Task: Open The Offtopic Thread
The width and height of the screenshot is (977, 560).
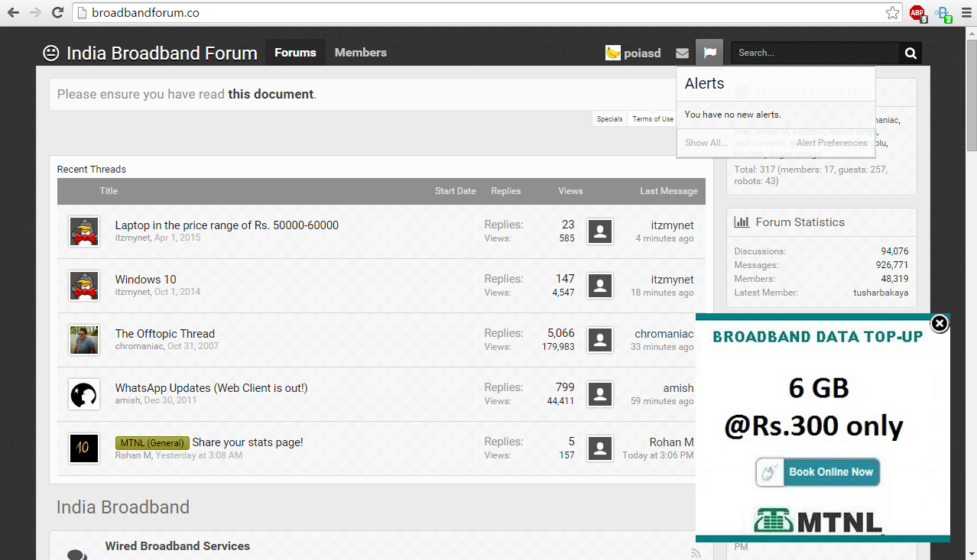Action: click(x=164, y=333)
